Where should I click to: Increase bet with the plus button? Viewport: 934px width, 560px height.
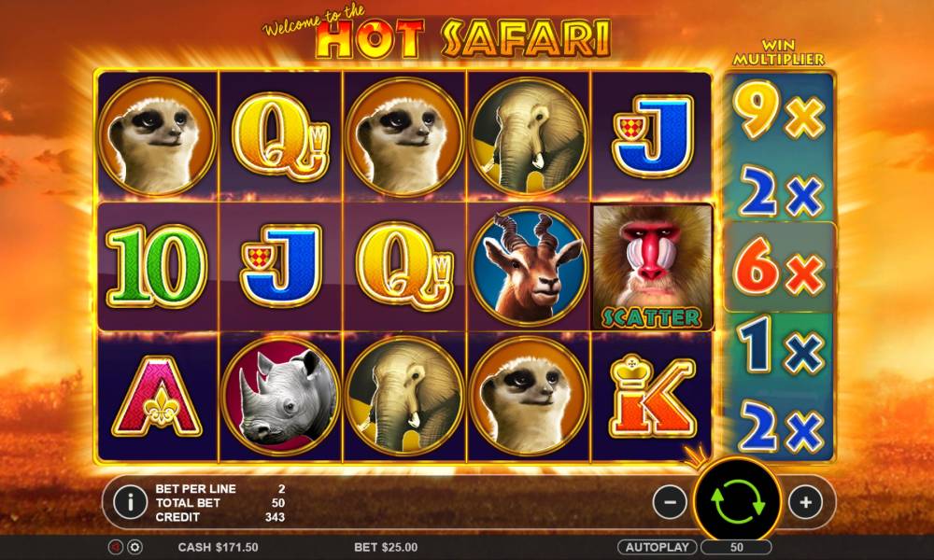805,502
